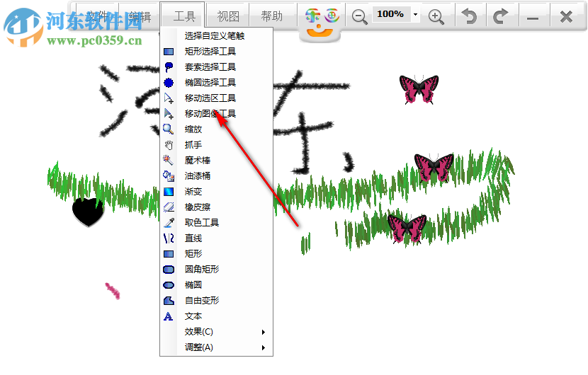Screen dimensions: 588x375
Task: Activate the text tool A icon
Action: pos(169,316)
